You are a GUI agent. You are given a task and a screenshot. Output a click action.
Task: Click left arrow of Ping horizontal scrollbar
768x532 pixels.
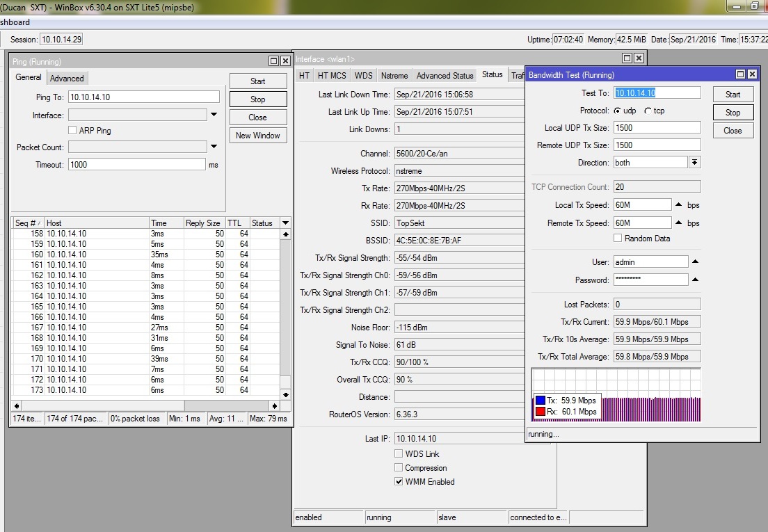pyautogui.click(x=17, y=405)
